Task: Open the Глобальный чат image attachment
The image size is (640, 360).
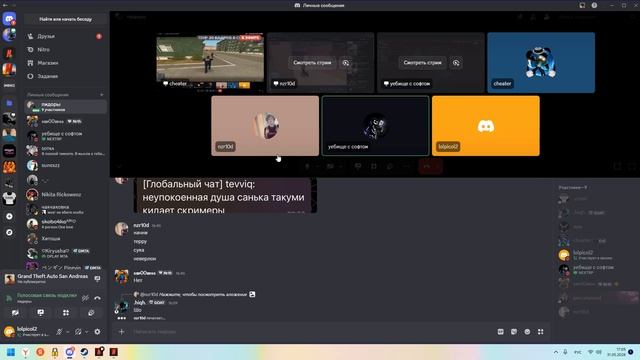Action: point(225,196)
